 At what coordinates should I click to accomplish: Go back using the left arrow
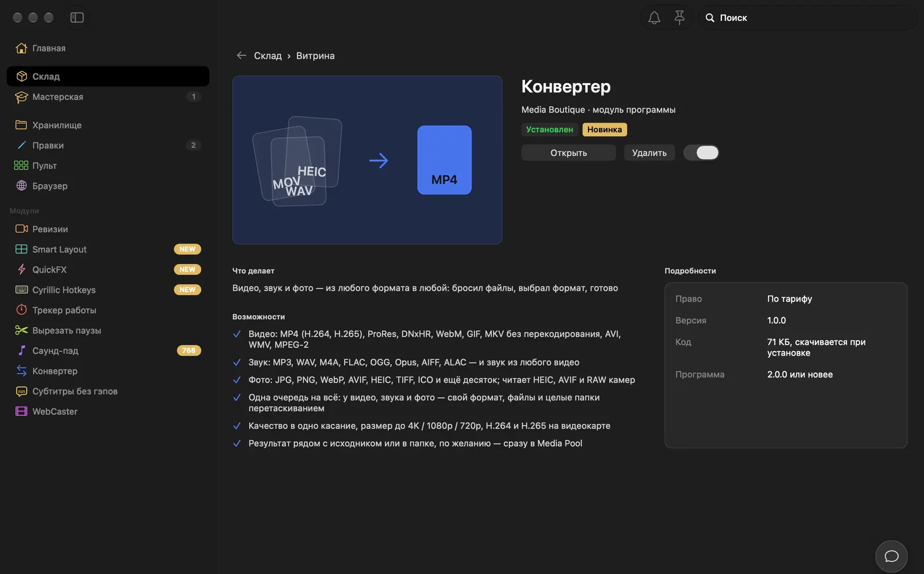(241, 55)
